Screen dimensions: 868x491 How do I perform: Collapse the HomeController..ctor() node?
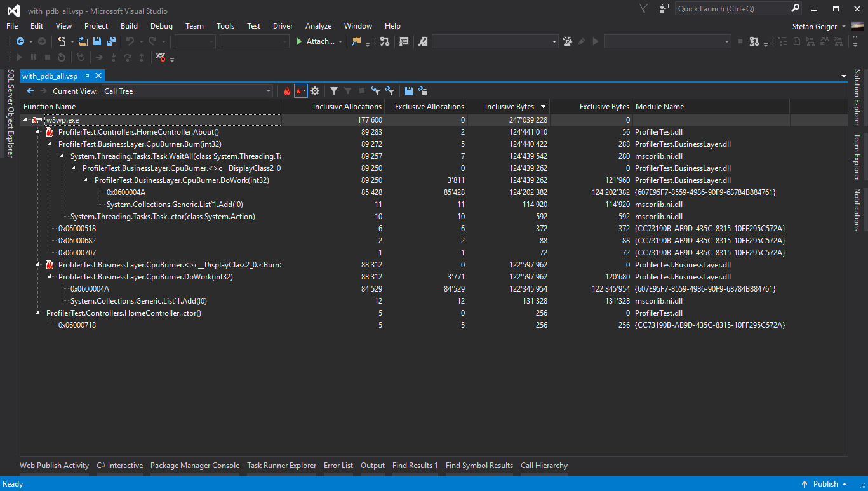tap(37, 313)
